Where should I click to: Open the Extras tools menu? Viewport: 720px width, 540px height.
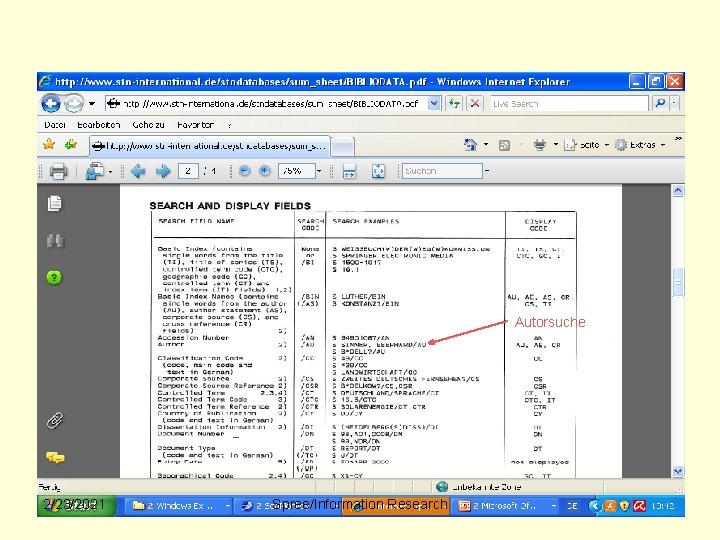click(640, 145)
